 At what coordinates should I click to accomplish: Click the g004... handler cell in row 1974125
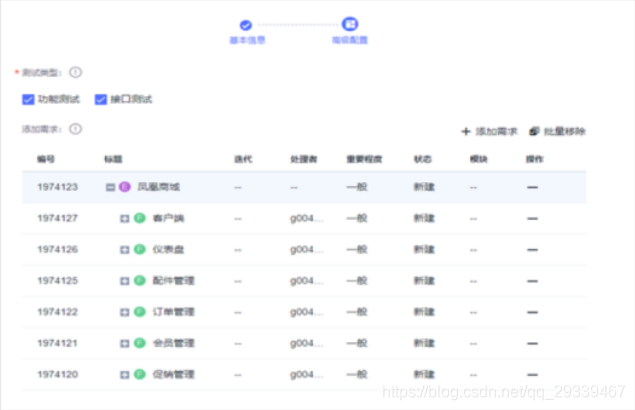click(x=307, y=281)
